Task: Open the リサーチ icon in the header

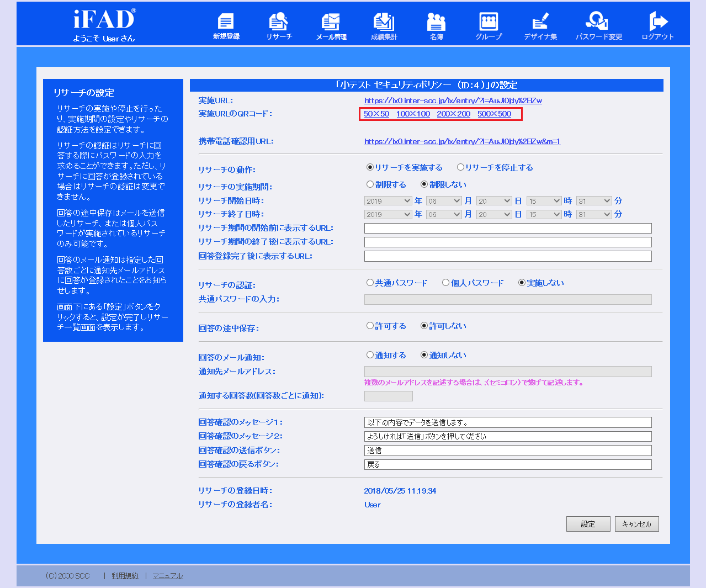Action: coord(279,26)
